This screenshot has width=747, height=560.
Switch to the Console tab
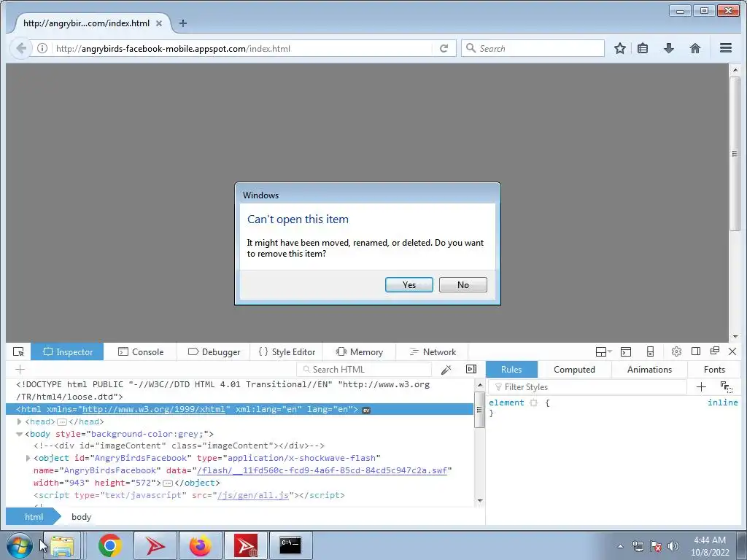141,352
